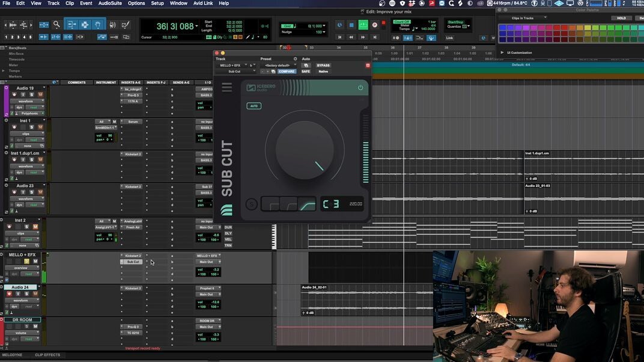Open the Setup menu
This screenshot has height=362, width=644.
[x=157, y=3]
